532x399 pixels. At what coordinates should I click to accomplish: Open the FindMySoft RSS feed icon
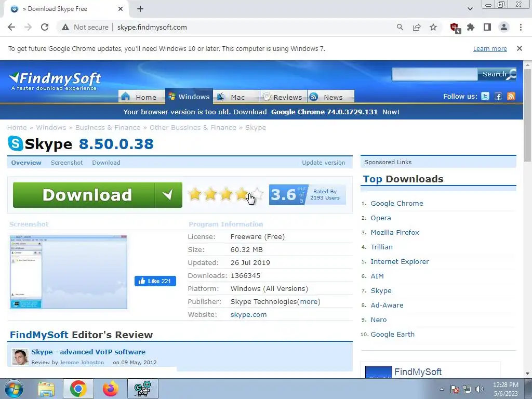[511, 96]
